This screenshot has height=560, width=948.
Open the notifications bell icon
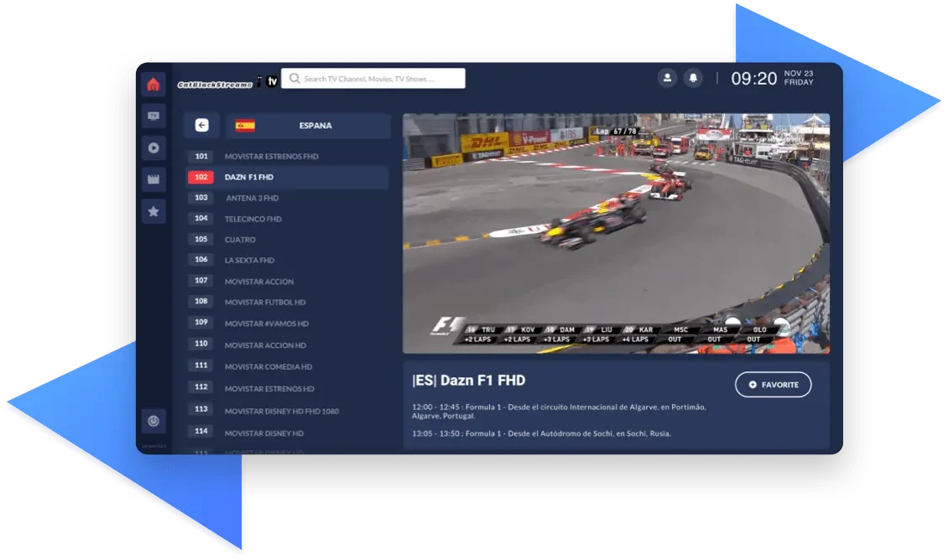coord(693,78)
